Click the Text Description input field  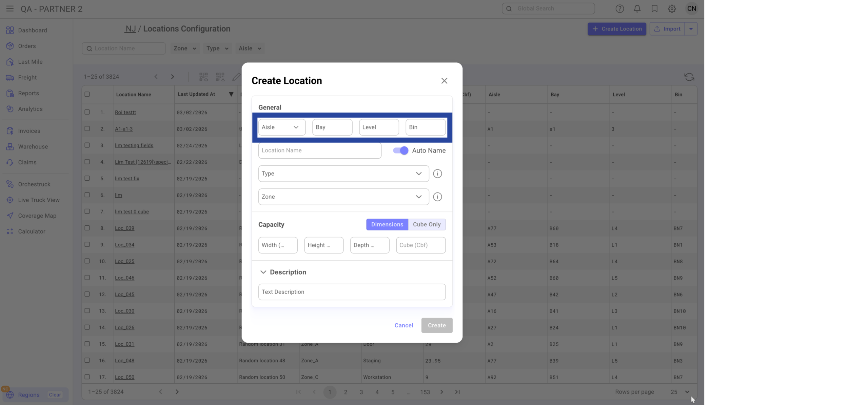pyautogui.click(x=352, y=292)
